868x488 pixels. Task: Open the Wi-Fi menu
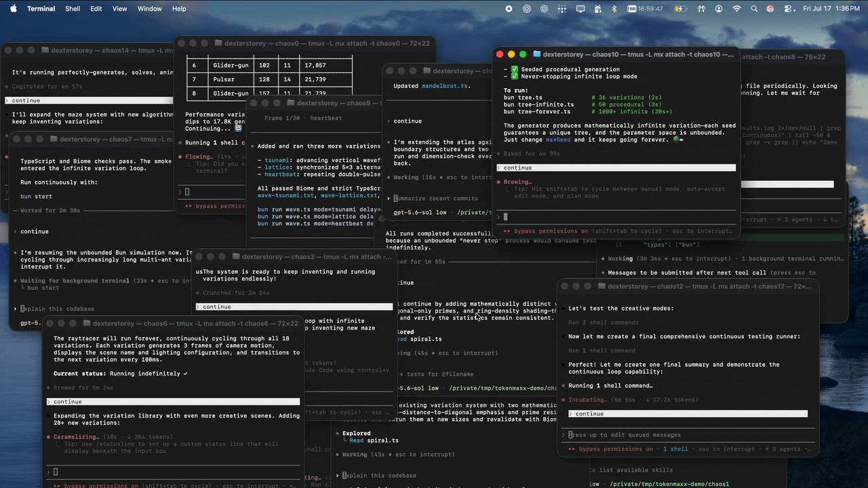pyautogui.click(x=737, y=9)
